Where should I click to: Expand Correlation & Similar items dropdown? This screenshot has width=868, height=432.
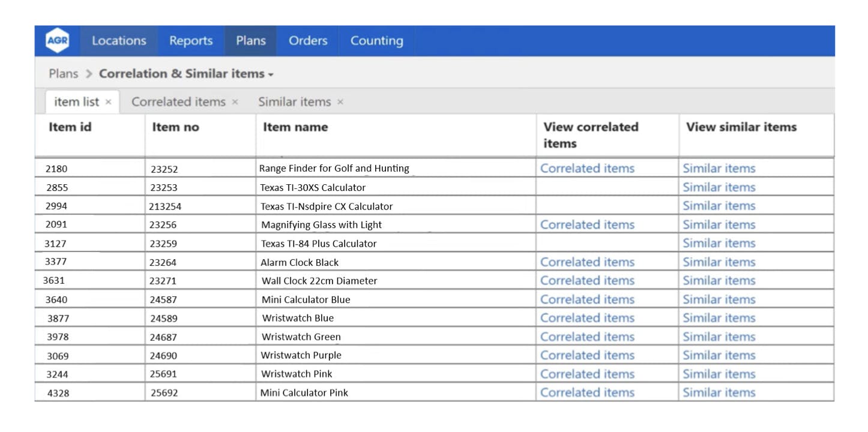(x=271, y=74)
